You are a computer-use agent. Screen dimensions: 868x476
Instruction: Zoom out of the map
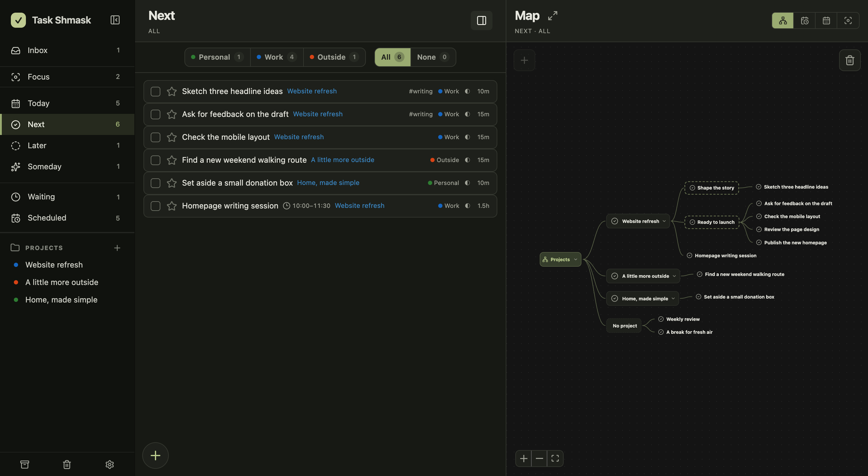pyautogui.click(x=539, y=459)
